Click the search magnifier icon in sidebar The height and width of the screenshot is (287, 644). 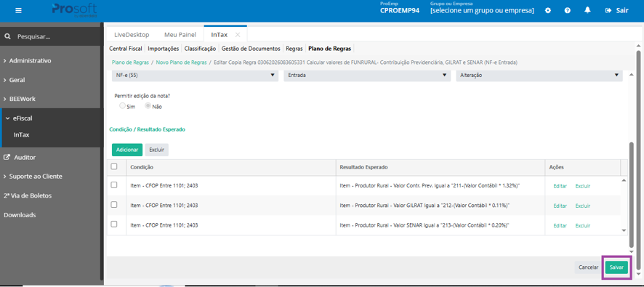[7, 36]
